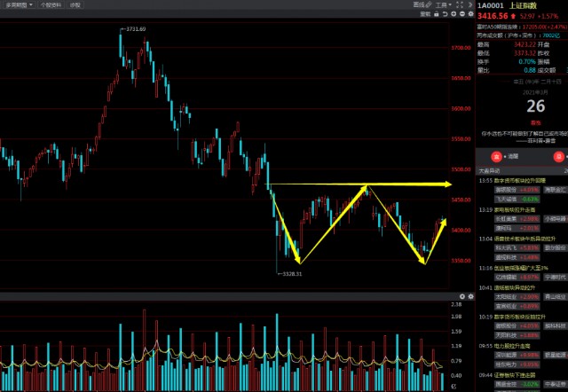Switch to the 个股资料 tab
Screen dimensions: 568x392
click(x=51, y=4)
